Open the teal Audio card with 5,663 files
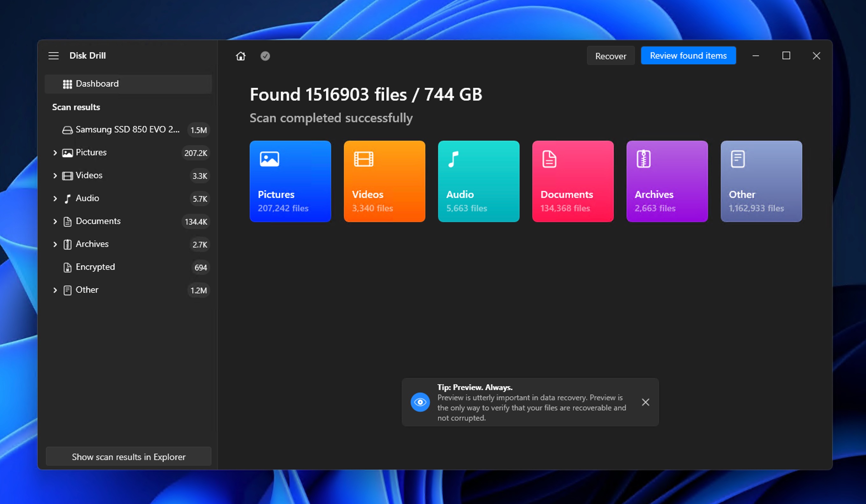Image resolution: width=866 pixels, height=504 pixels. [x=478, y=181]
